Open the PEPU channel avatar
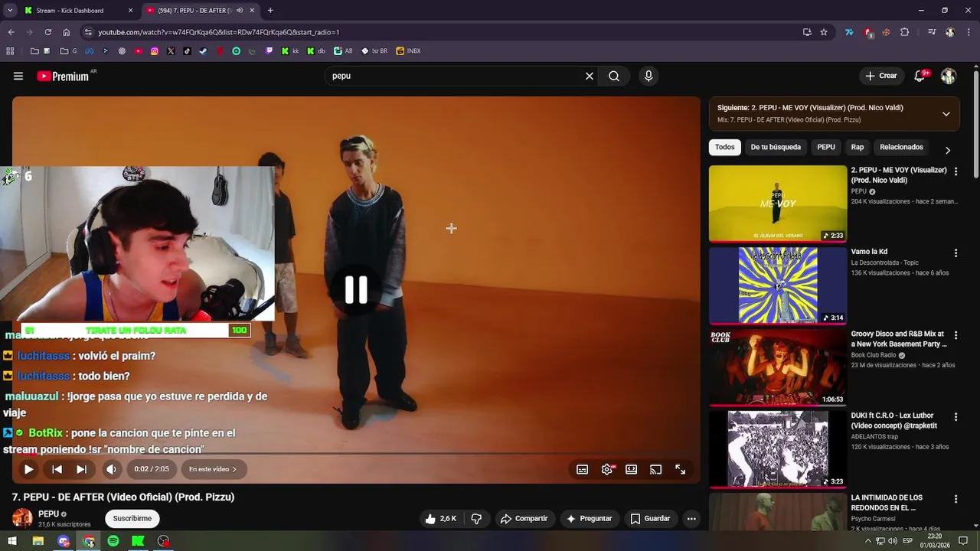 click(22, 518)
